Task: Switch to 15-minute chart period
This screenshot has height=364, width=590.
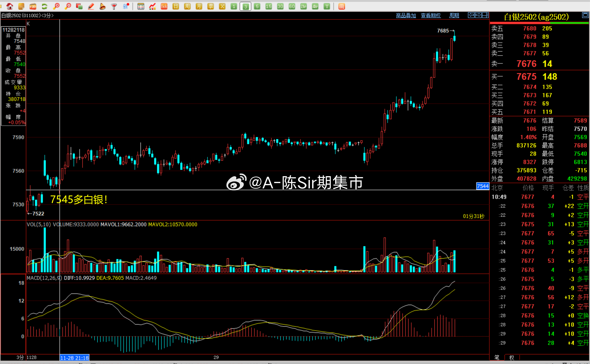Action: coord(269,6)
